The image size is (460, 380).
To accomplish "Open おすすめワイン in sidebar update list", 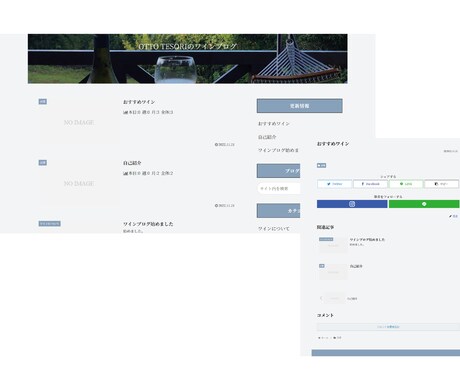I will pos(274,123).
